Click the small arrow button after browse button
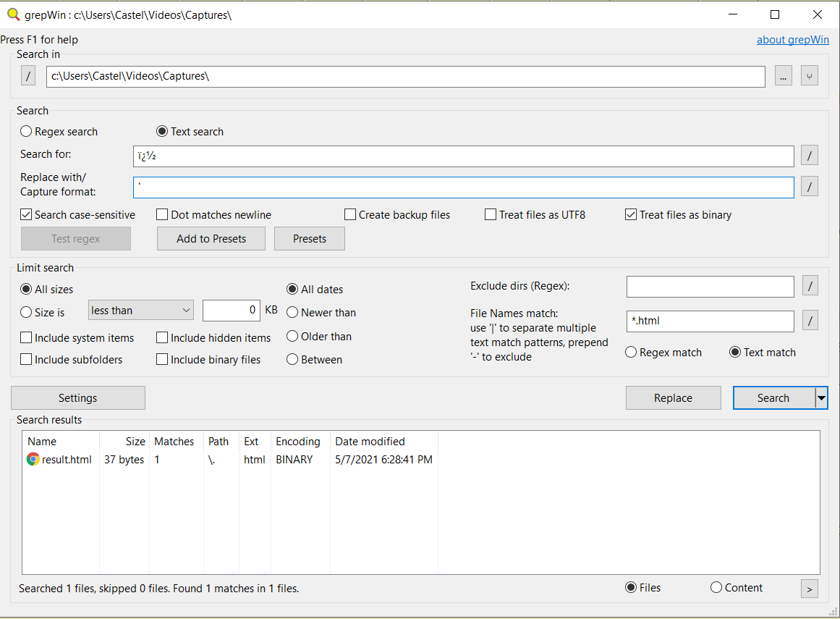This screenshot has width=840, height=619. pos(810,76)
